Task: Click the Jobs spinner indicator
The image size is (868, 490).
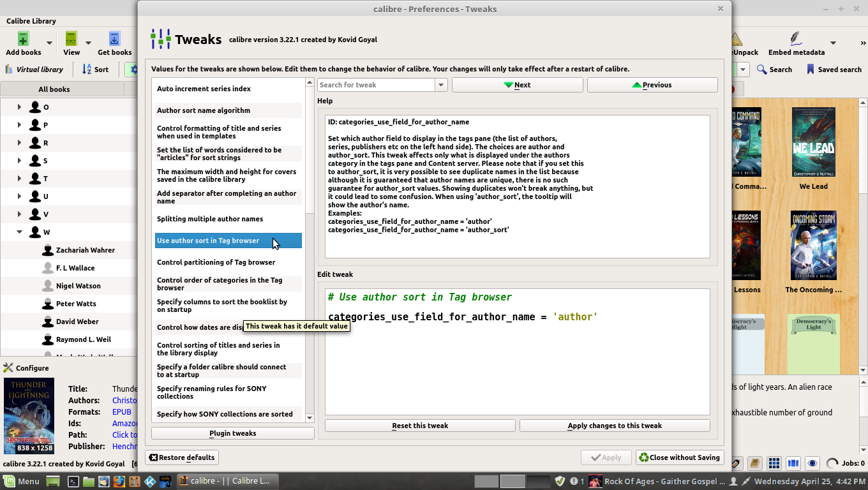Action: point(832,464)
